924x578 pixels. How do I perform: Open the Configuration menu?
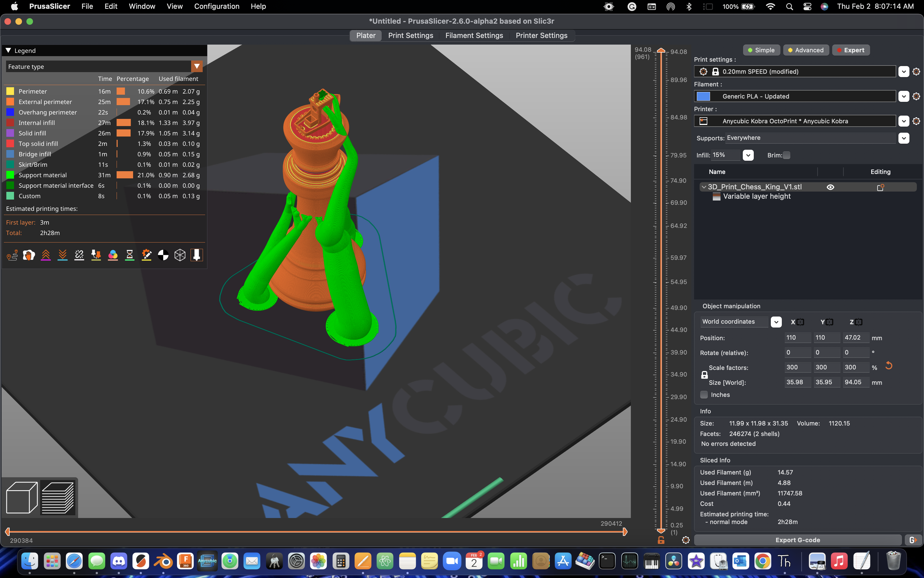(216, 7)
